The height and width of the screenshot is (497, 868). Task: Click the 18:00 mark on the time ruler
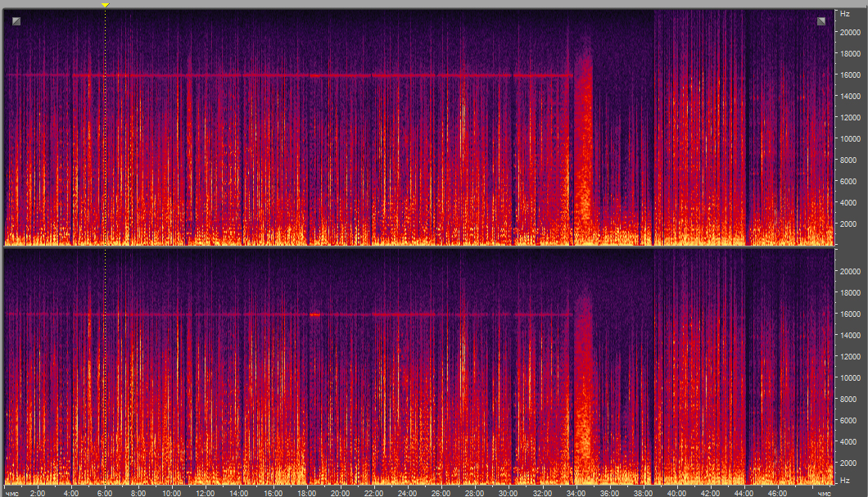click(x=306, y=493)
